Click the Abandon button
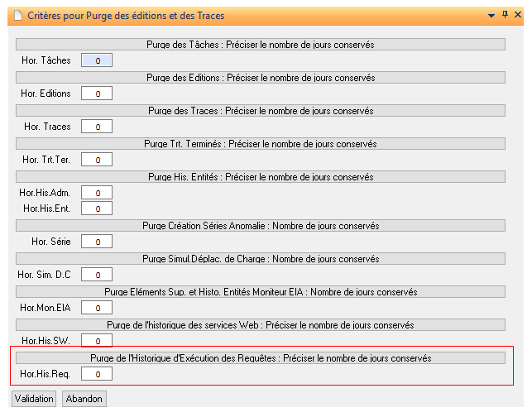Screen dimensions: 532x417 pyautogui.click(x=84, y=399)
